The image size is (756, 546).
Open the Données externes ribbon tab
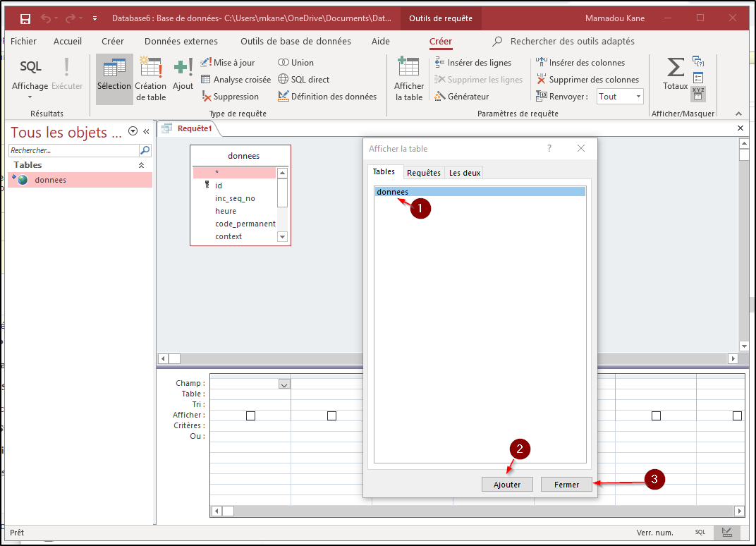181,42
